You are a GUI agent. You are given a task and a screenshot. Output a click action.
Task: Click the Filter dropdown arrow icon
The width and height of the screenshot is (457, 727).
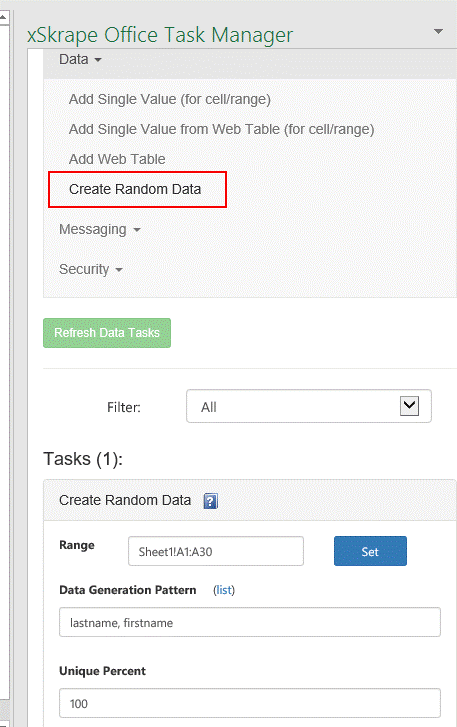pos(409,406)
